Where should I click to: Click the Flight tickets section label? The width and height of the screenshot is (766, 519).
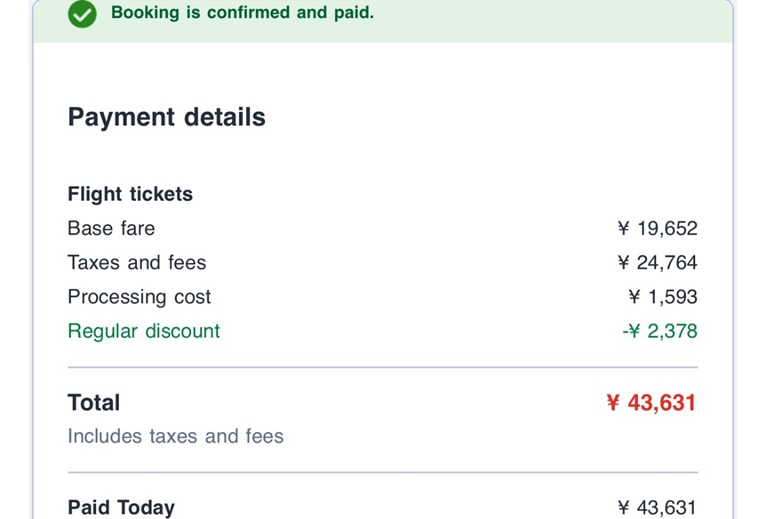(130, 194)
